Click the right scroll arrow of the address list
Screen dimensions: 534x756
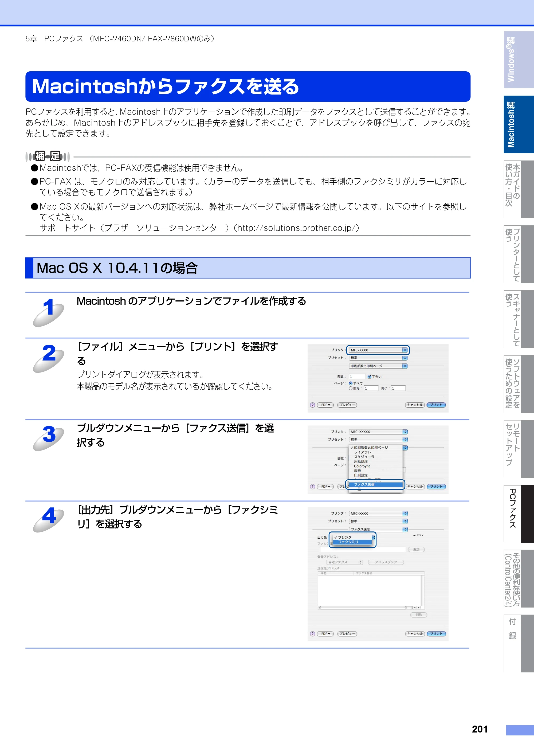pos(418,608)
